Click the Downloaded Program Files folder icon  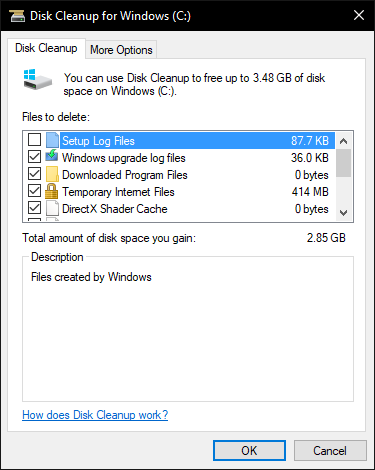point(52,174)
